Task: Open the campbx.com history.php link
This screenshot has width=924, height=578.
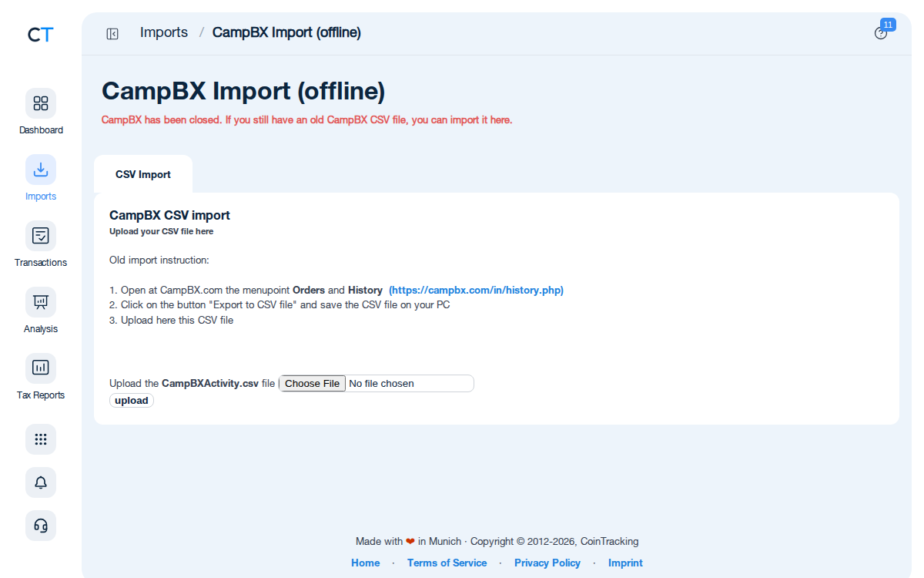Action: [x=476, y=291]
